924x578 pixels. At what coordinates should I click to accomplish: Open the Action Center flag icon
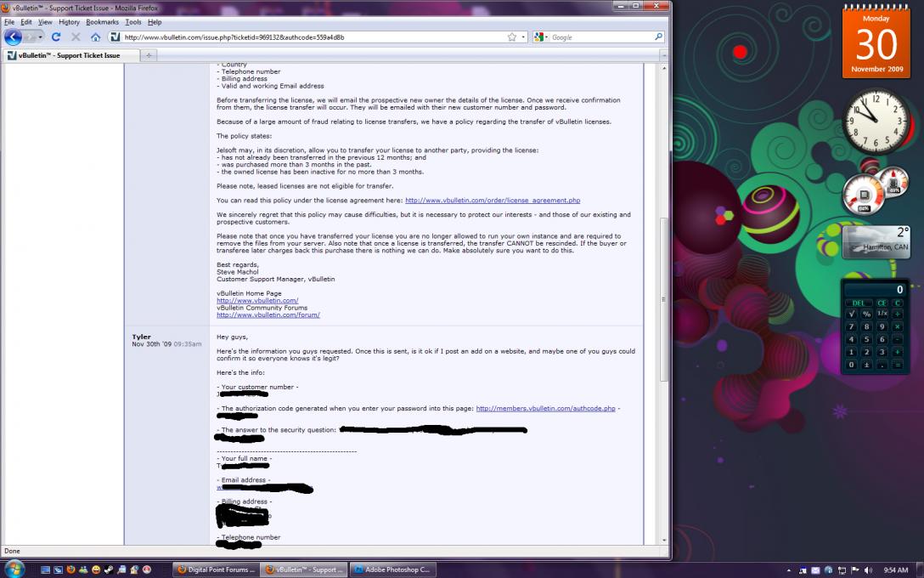[x=855, y=569]
